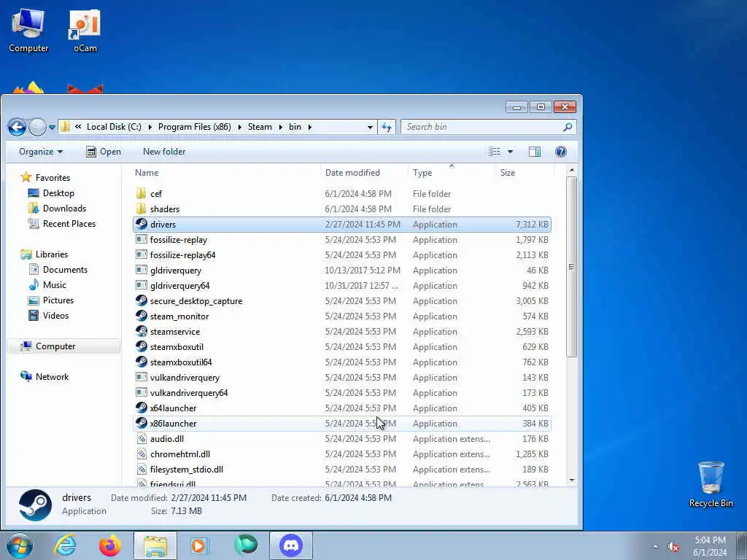Open Favorites in the navigation pane

tap(53, 177)
